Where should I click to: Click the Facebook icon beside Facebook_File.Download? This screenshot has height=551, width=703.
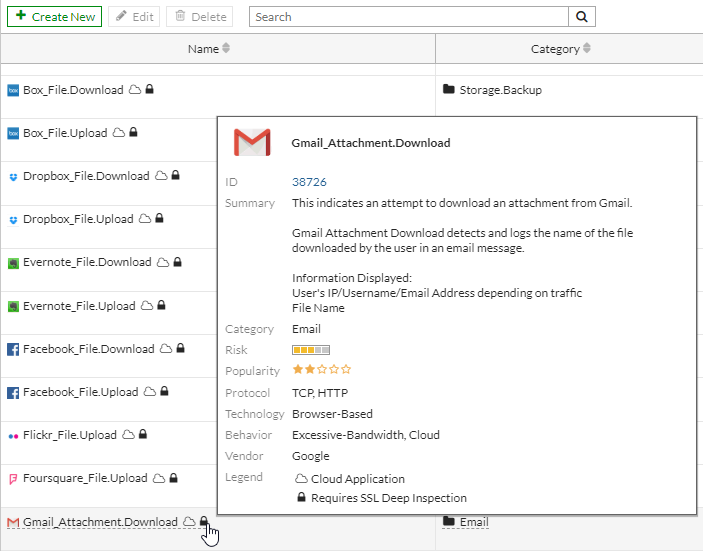click(x=13, y=349)
